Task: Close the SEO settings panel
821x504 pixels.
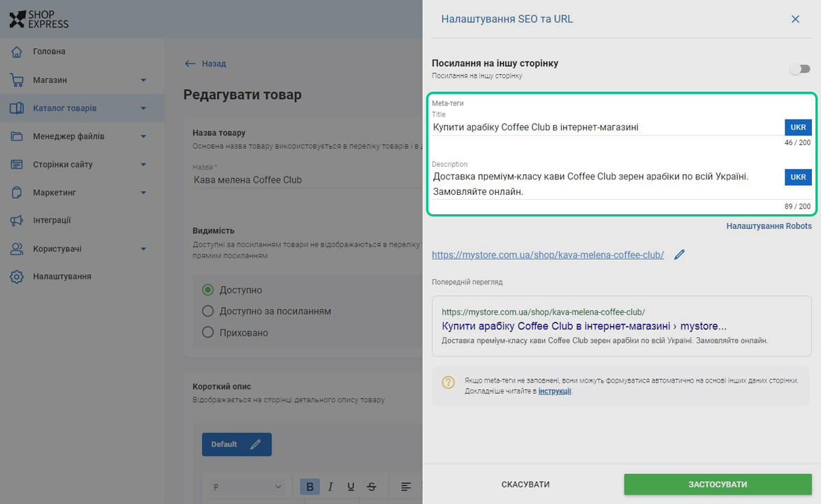Action: 795,20
